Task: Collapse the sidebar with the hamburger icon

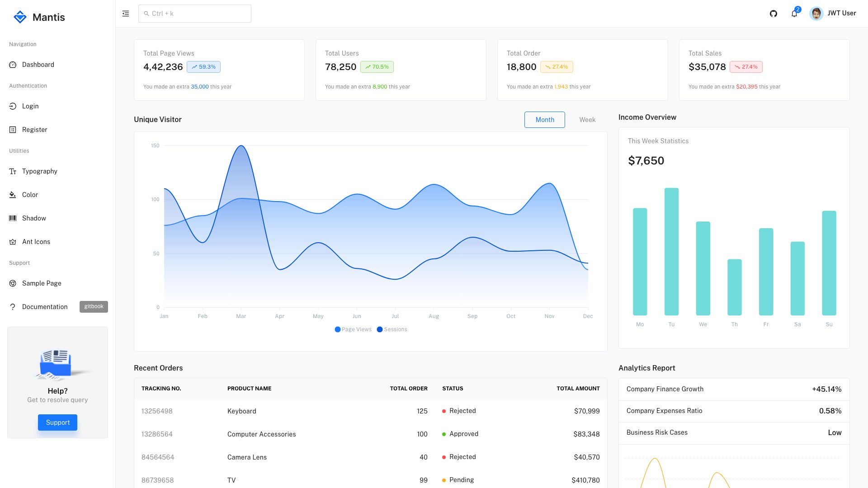Action: coord(125,13)
